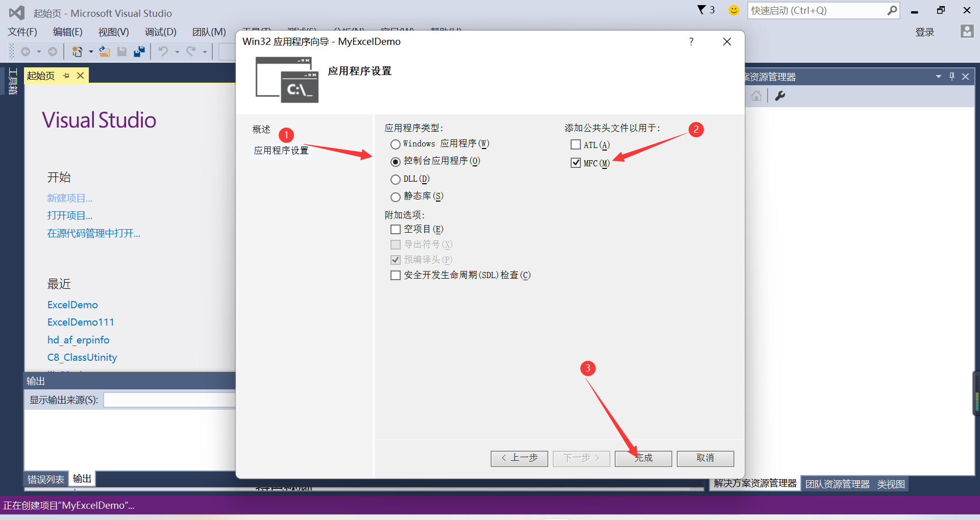The height and width of the screenshot is (520, 980).
Task: Open the 团队(M) menu
Action: 209,32
